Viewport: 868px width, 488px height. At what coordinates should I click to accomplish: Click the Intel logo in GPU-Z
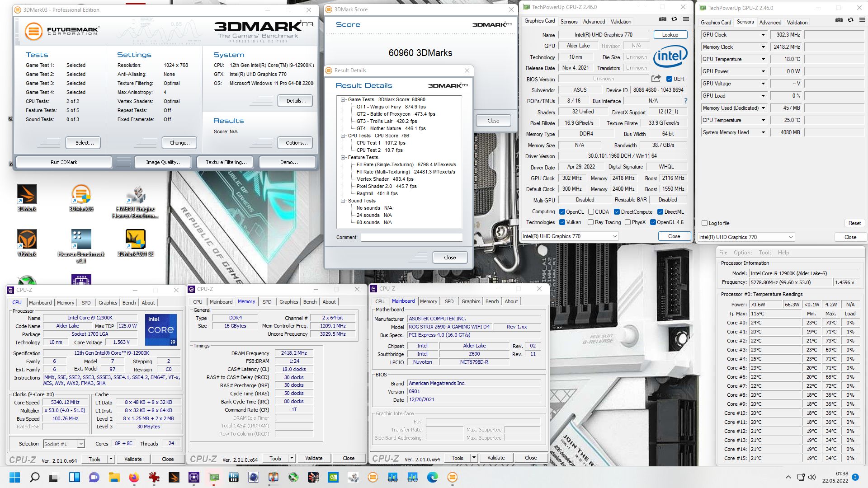(x=670, y=56)
